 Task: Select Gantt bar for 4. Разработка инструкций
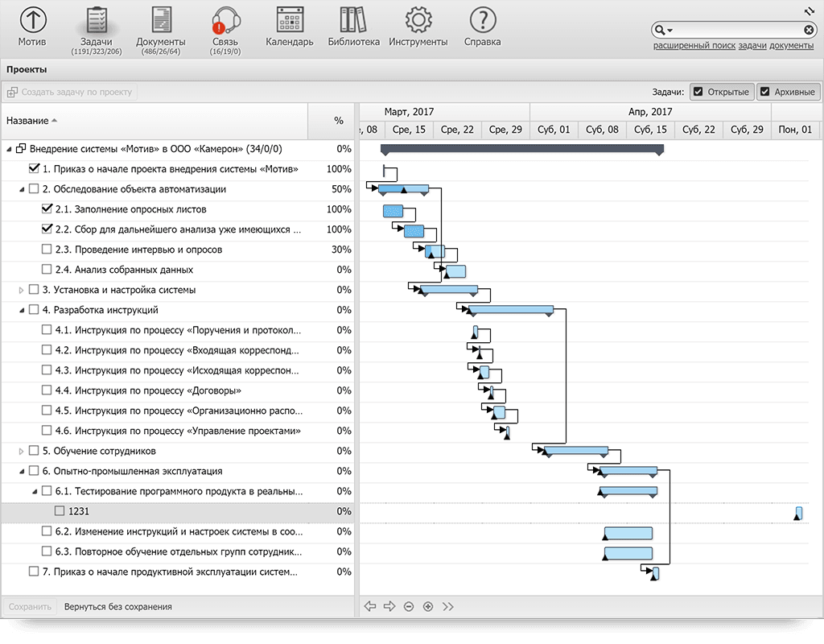pos(511,310)
